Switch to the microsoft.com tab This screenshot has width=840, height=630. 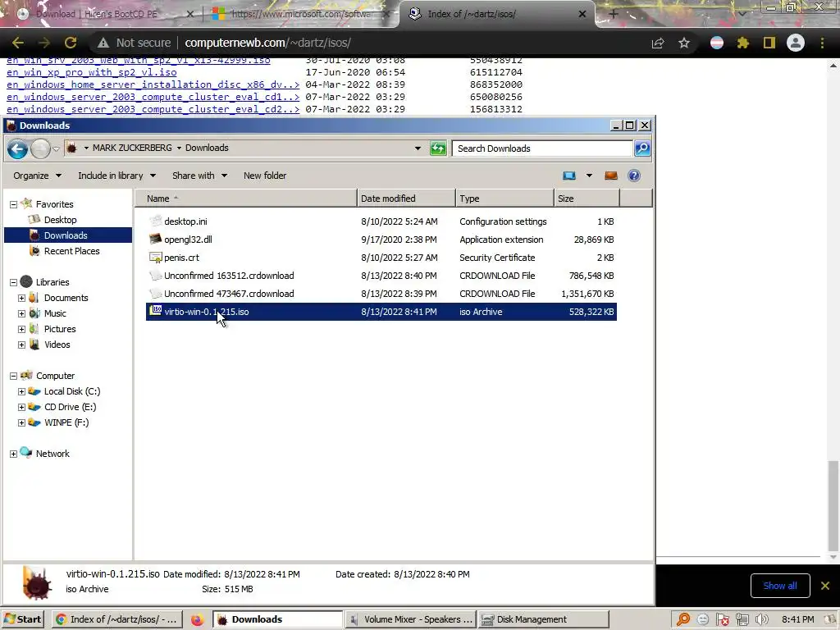300,14
